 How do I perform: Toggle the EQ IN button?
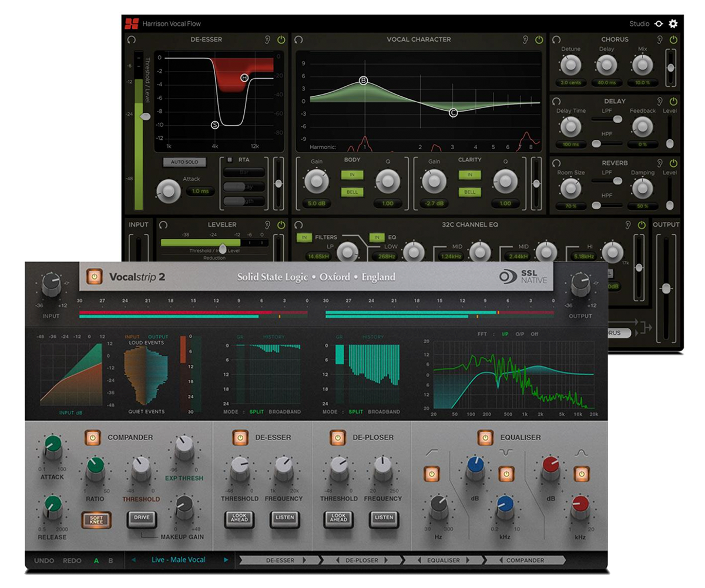pyautogui.click(x=377, y=237)
